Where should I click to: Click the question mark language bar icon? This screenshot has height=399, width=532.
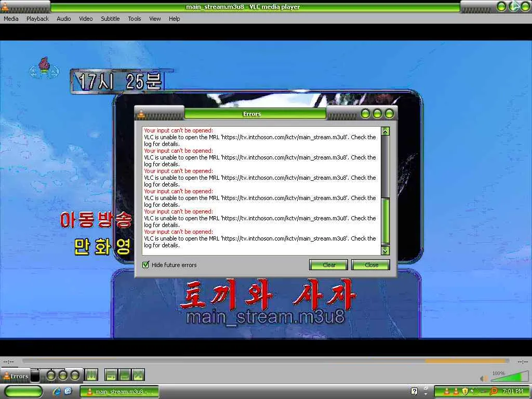click(414, 391)
